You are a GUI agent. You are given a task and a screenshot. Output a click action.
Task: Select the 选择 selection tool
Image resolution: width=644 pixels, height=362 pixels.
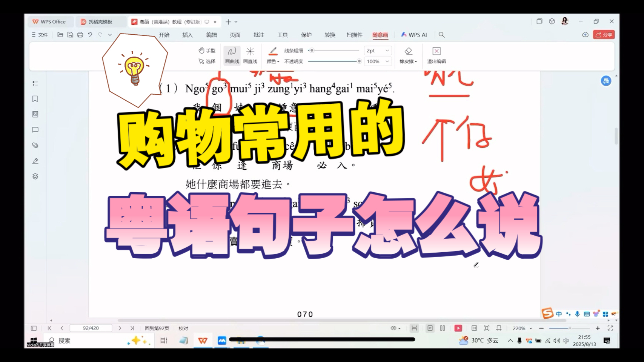[x=207, y=61]
